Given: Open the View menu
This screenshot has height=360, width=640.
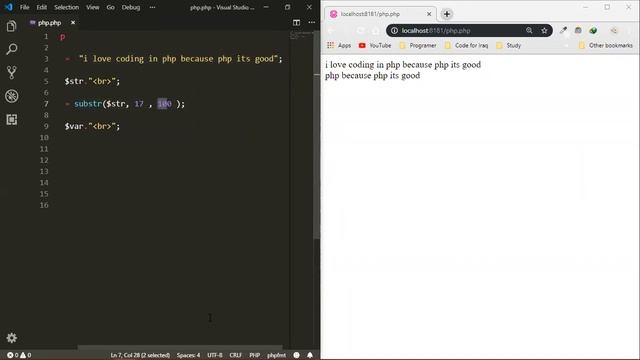Looking at the screenshot, I should [93, 7].
